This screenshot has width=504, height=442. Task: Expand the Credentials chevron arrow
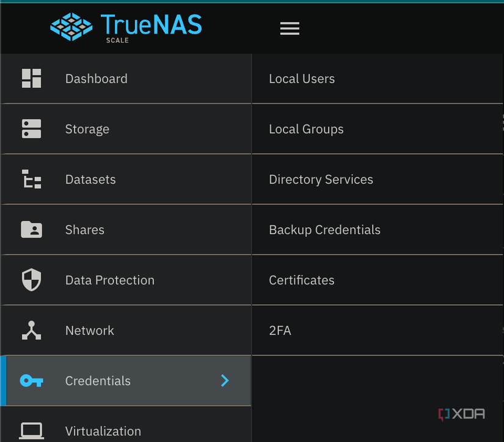coord(225,381)
